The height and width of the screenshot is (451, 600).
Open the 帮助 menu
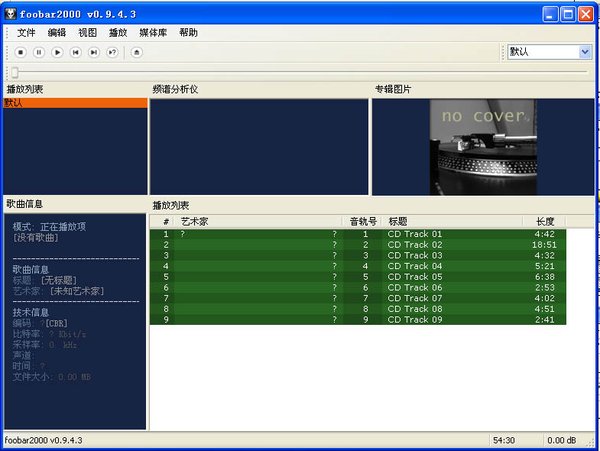pos(188,33)
